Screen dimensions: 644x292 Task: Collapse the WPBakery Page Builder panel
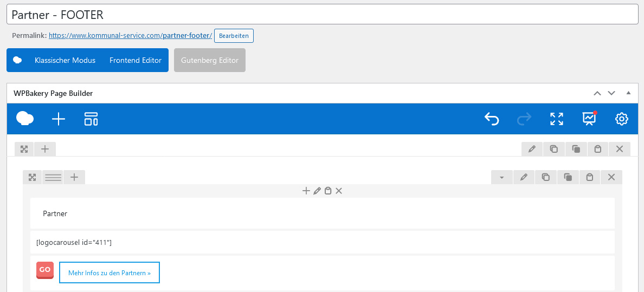point(628,93)
